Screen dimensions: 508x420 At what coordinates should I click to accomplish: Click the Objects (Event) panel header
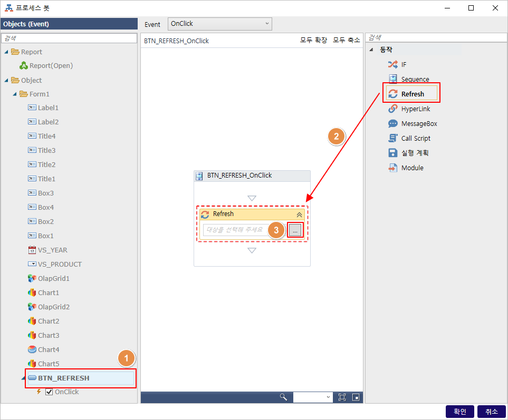[x=69, y=24]
